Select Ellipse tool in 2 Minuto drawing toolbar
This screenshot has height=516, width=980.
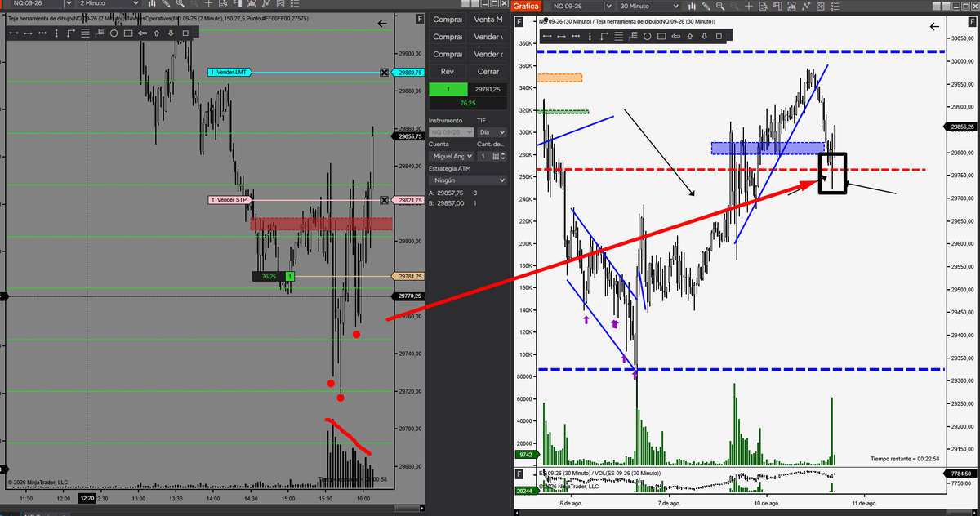pyautogui.click(x=114, y=33)
